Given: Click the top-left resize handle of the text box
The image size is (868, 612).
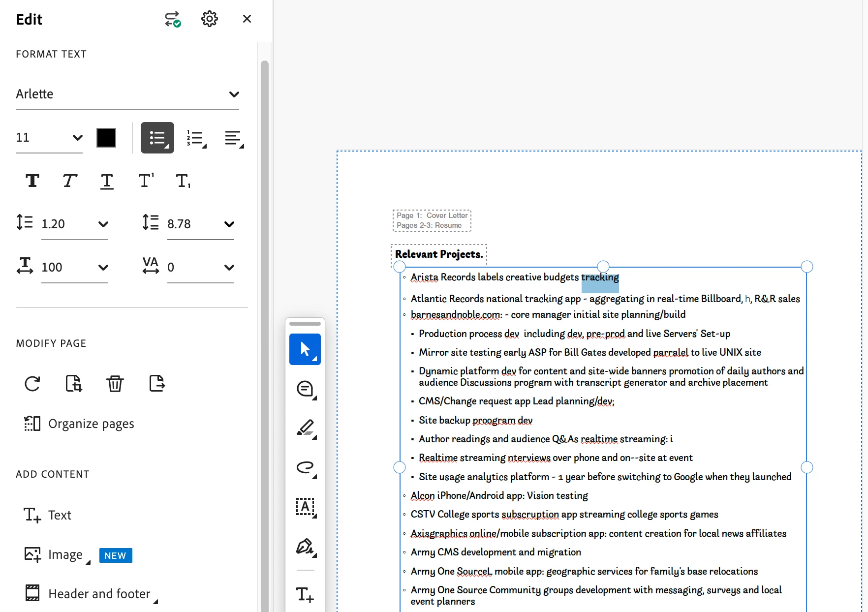Looking at the screenshot, I should point(400,267).
